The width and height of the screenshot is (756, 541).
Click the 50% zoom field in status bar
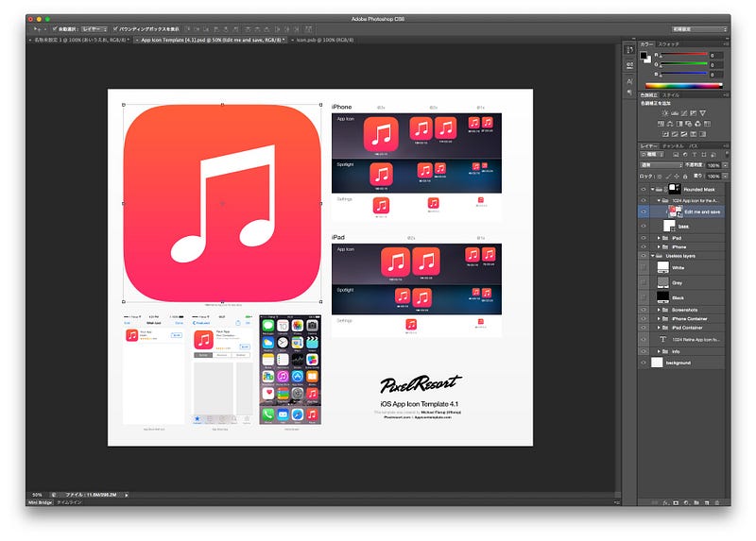click(x=38, y=495)
